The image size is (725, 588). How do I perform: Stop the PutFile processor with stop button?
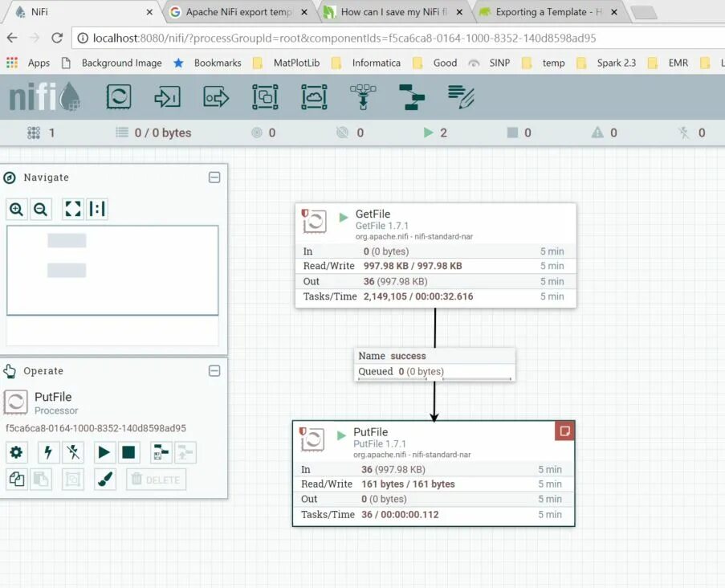[128, 452]
